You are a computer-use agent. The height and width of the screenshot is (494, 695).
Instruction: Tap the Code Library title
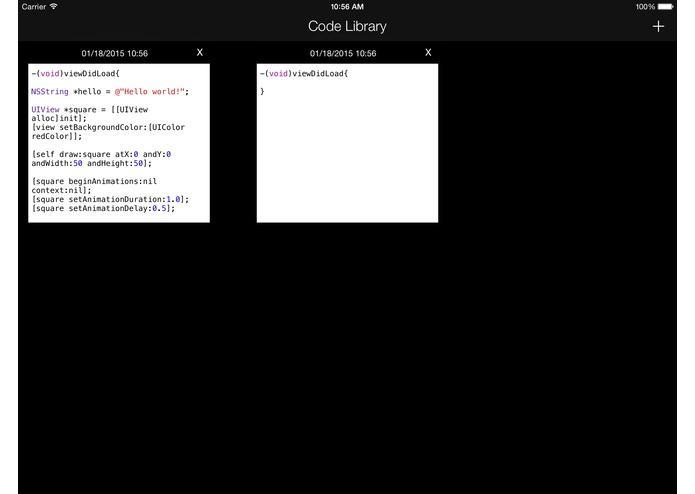(347, 27)
